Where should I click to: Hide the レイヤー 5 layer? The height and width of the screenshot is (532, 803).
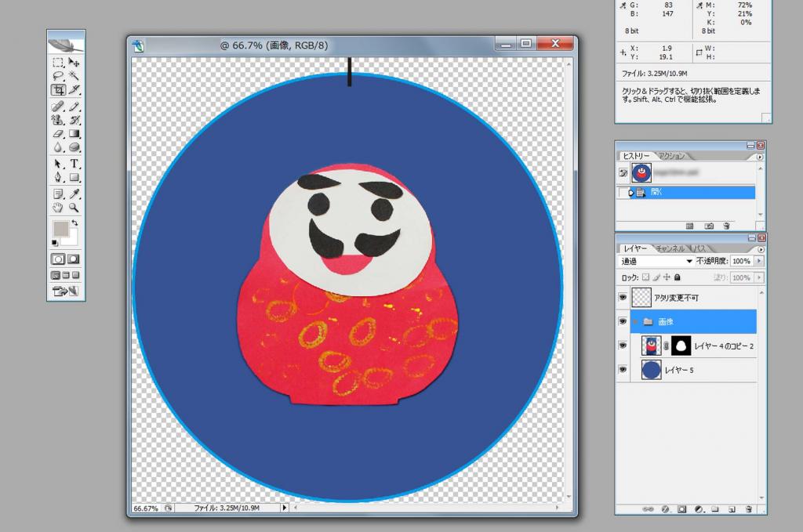(623, 370)
